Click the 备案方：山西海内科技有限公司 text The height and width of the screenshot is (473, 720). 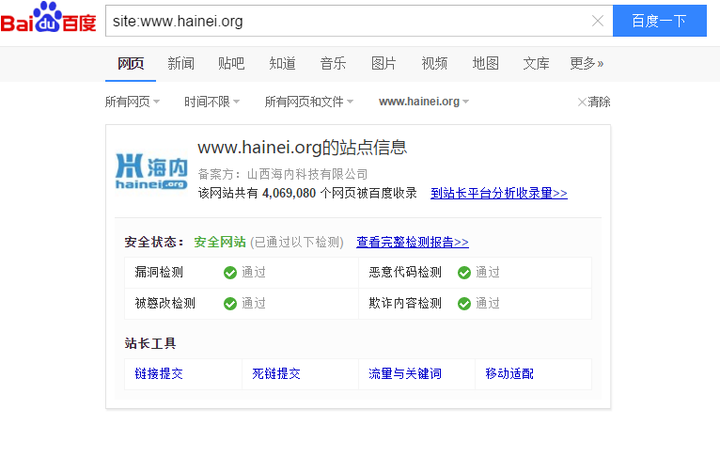(x=283, y=175)
